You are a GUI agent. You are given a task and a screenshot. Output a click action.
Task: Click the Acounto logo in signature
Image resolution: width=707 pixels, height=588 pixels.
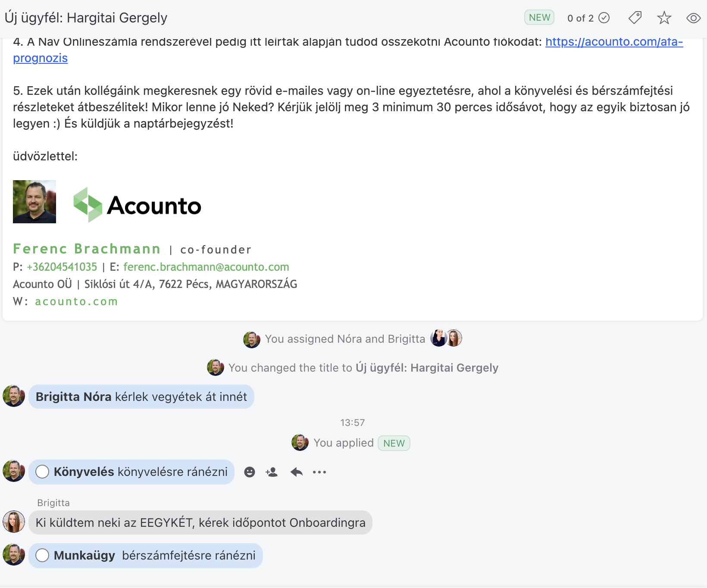(138, 205)
